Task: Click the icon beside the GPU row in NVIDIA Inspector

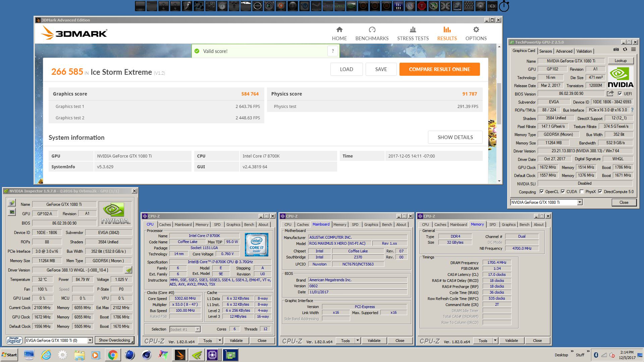Action: pos(12,212)
